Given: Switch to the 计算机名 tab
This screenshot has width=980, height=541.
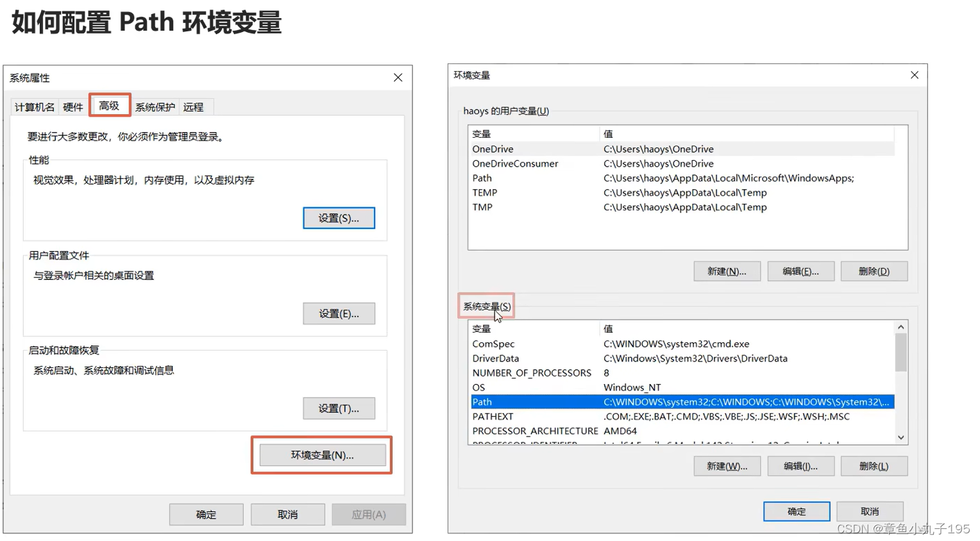Looking at the screenshot, I should (34, 106).
